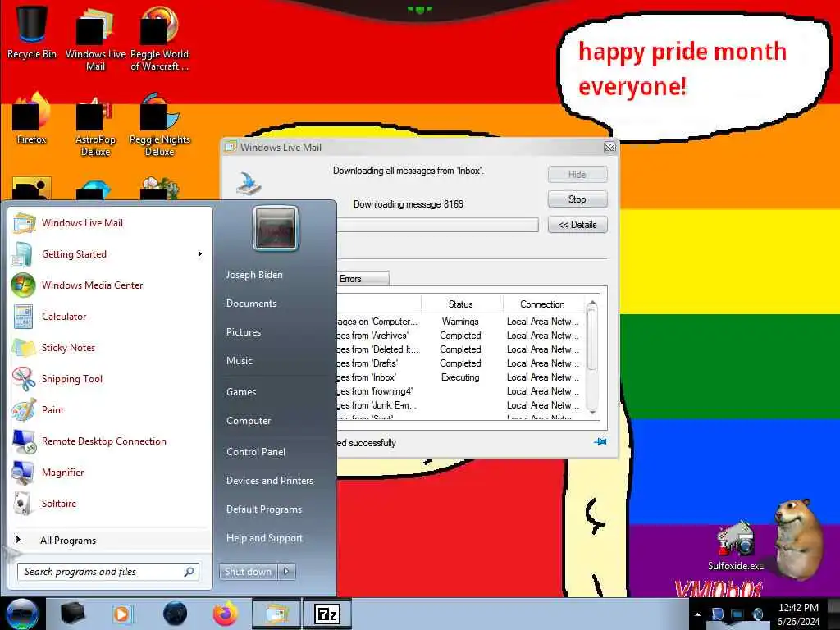Click the black box taskbar icon
The image size is (840, 630).
point(73,614)
